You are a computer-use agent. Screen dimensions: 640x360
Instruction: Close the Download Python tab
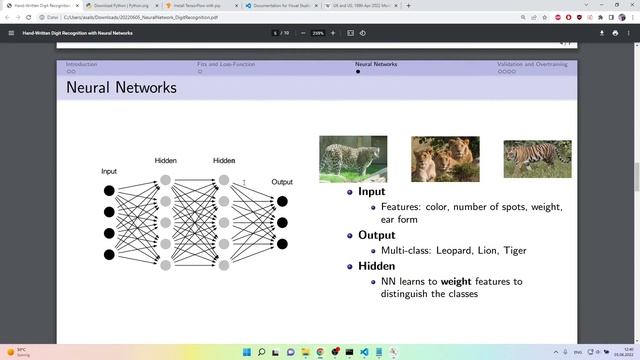[x=156, y=6]
